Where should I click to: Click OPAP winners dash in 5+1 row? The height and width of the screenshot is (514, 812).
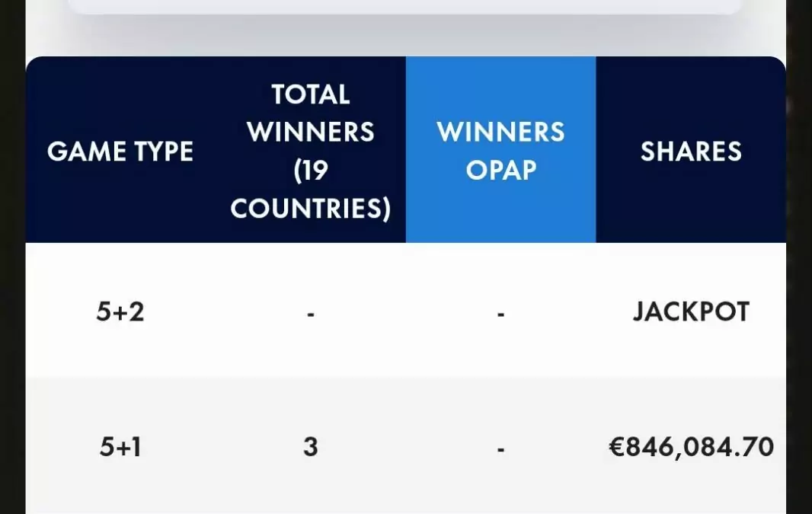point(500,449)
